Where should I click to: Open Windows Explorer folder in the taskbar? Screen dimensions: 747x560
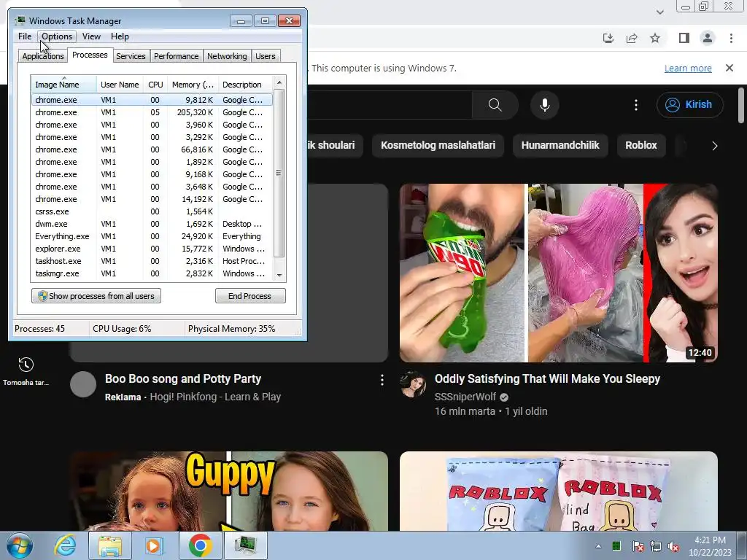click(x=109, y=545)
